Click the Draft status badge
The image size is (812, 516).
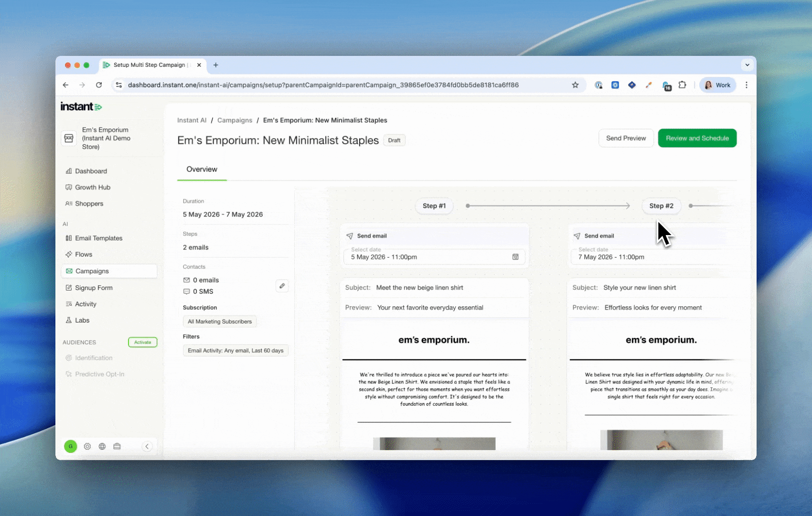point(394,140)
